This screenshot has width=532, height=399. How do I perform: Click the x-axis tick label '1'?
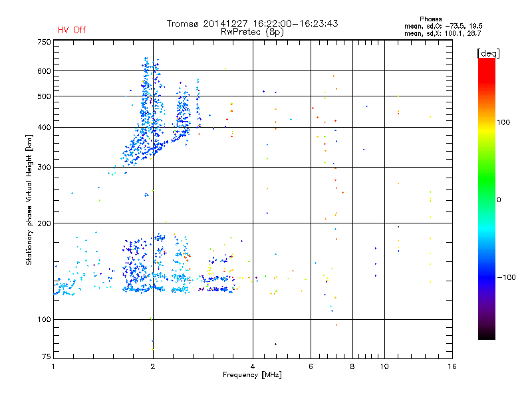(53, 366)
